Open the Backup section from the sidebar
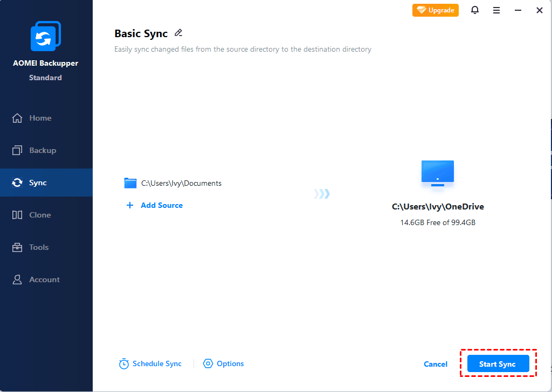This screenshot has height=392, width=552. [x=16, y=150]
